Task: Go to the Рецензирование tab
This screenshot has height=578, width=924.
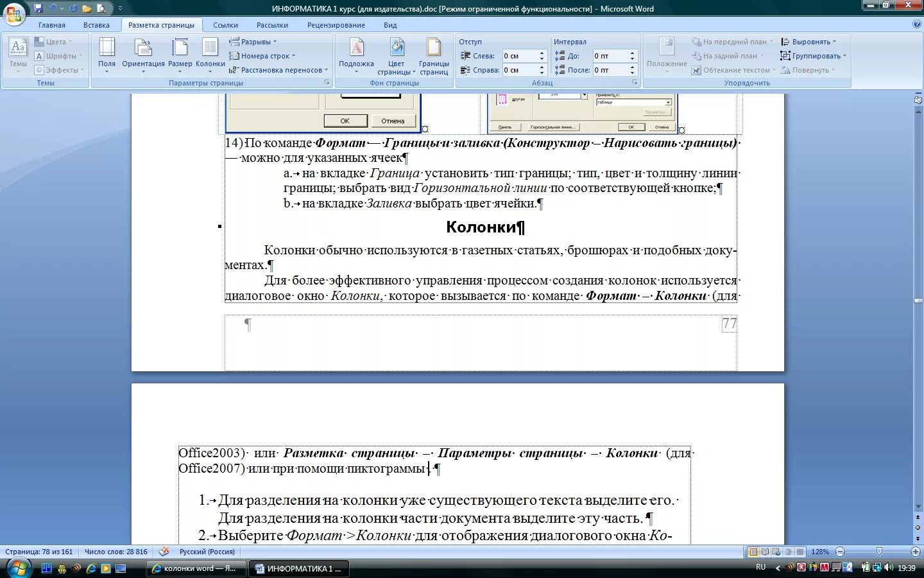Action: coord(336,25)
